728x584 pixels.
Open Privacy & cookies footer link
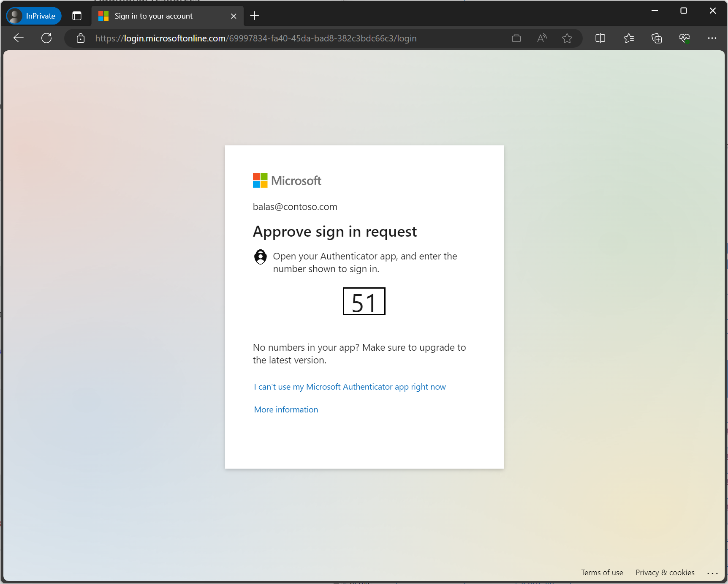pyautogui.click(x=665, y=573)
